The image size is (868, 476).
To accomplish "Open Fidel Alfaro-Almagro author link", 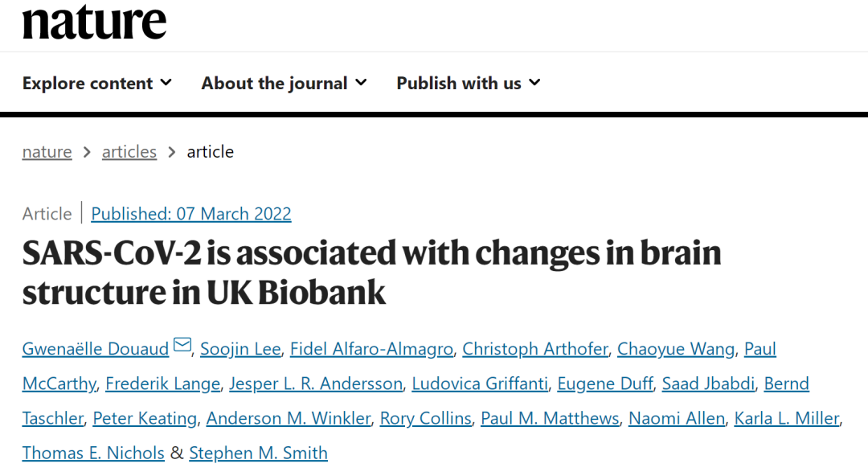I will [x=373, y=349].
